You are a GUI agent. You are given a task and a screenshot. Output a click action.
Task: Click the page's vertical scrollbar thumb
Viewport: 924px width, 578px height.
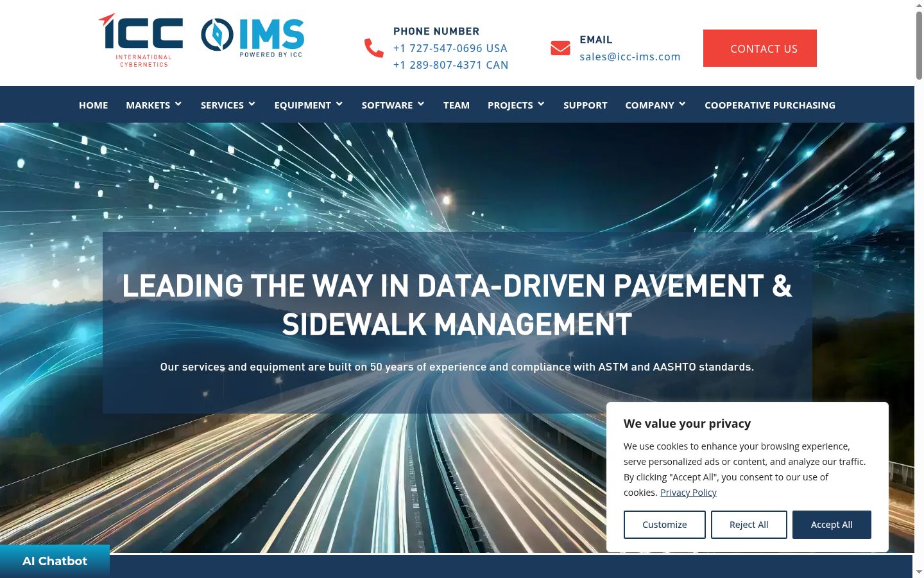coord(919,45)
